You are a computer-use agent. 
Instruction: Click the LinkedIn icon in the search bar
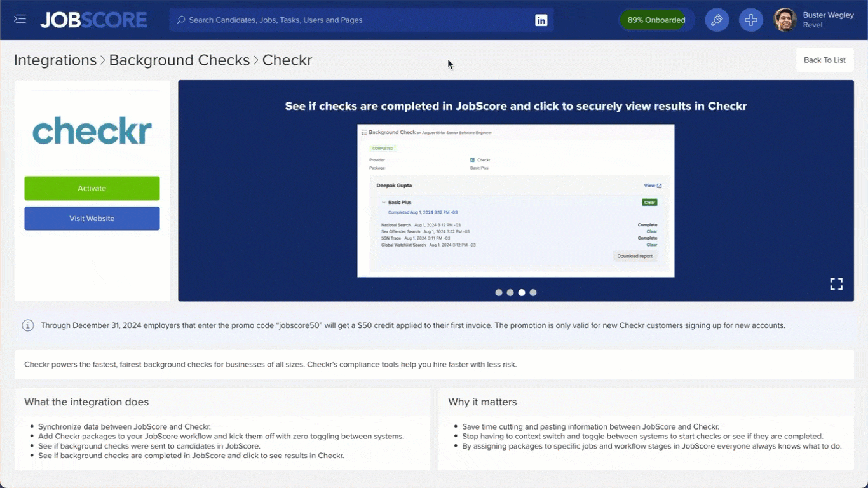[541, 20]
